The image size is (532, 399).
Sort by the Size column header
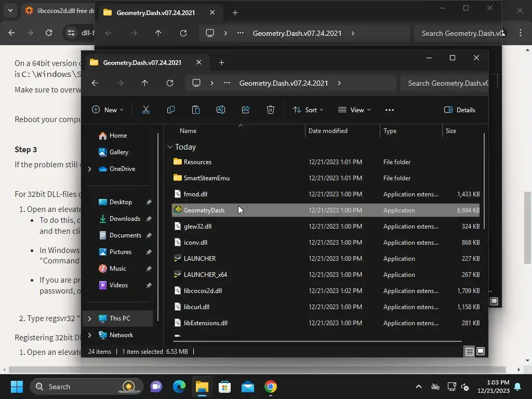coord(450,131)
